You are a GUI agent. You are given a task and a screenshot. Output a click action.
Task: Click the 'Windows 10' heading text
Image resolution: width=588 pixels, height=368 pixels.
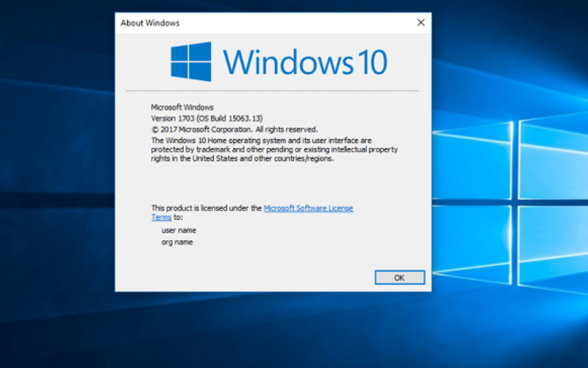click(x=305, y=62)
